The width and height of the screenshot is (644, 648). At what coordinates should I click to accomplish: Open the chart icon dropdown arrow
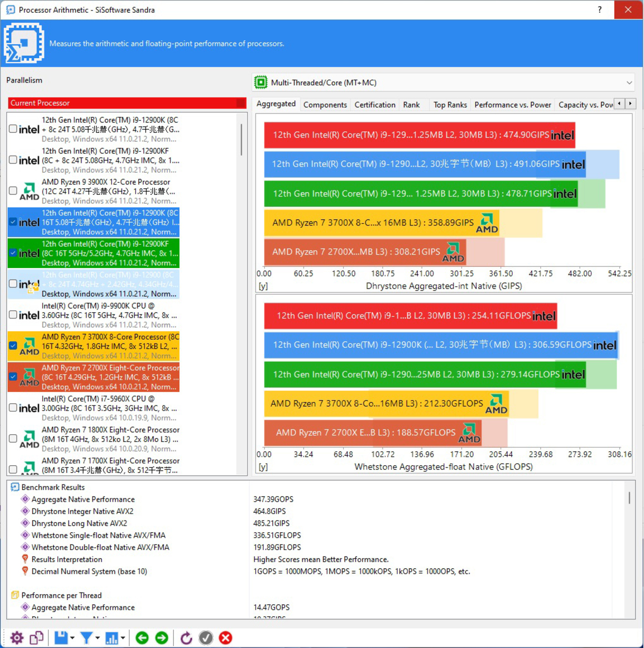coord(123,638)
